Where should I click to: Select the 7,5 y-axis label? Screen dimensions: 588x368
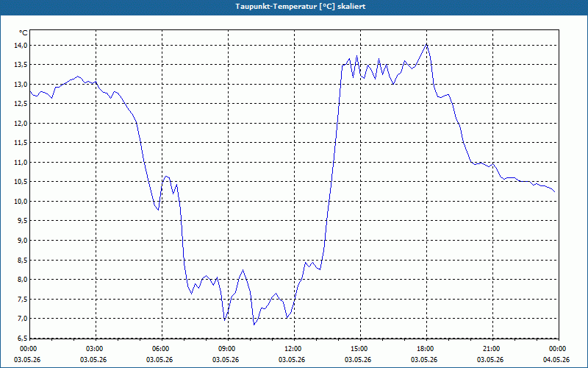pos(22,299)
